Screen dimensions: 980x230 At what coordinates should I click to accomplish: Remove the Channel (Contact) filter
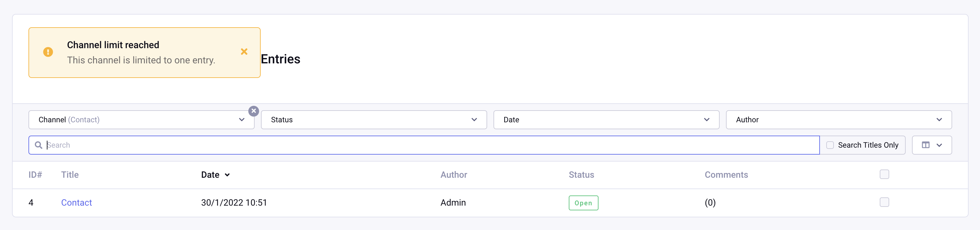pyautogui.click(x=253, y=111)
